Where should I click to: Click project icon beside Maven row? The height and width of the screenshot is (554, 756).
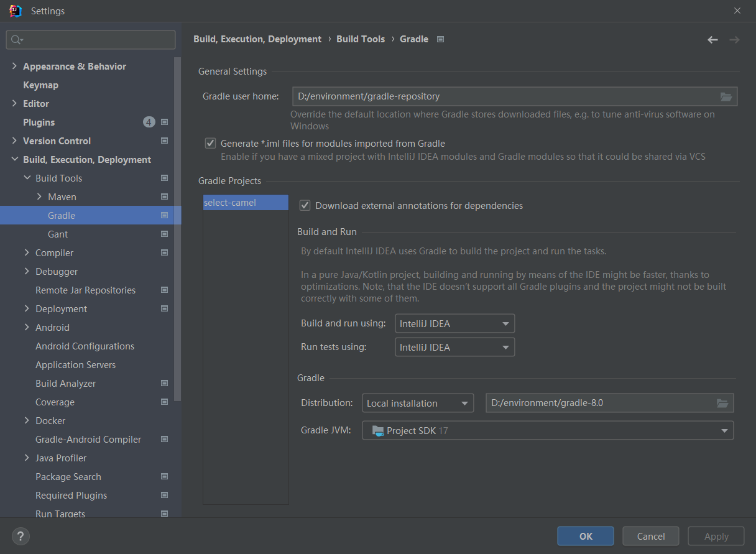coord(164,196)
